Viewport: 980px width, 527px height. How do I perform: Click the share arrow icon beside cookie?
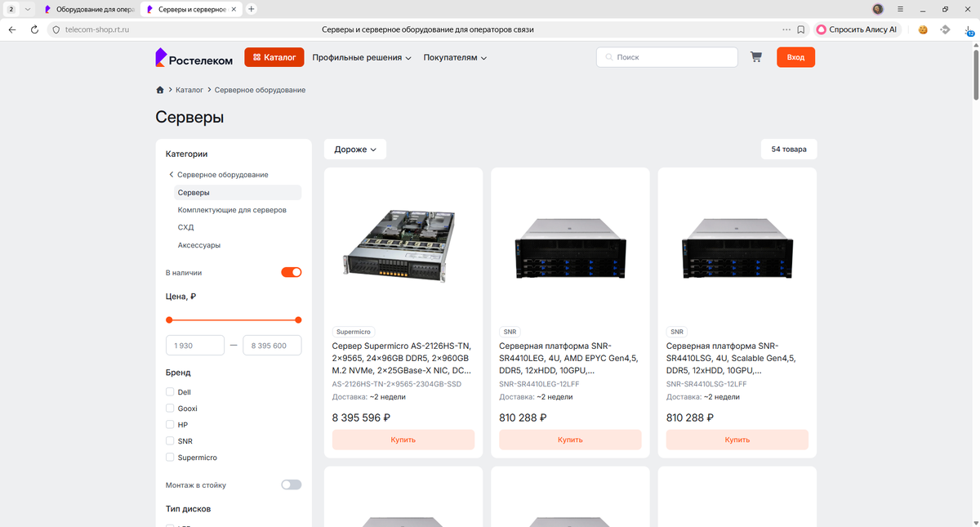[946, 29]
